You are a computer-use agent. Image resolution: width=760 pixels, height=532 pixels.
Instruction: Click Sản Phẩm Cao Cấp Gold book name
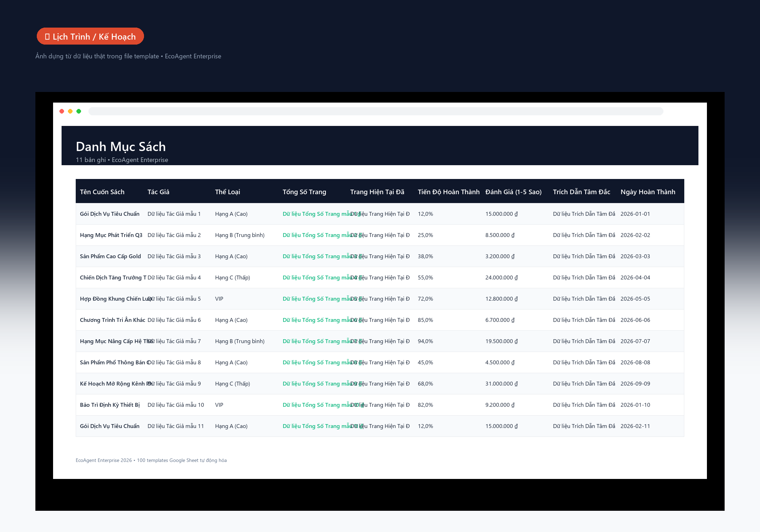(110, 256)
